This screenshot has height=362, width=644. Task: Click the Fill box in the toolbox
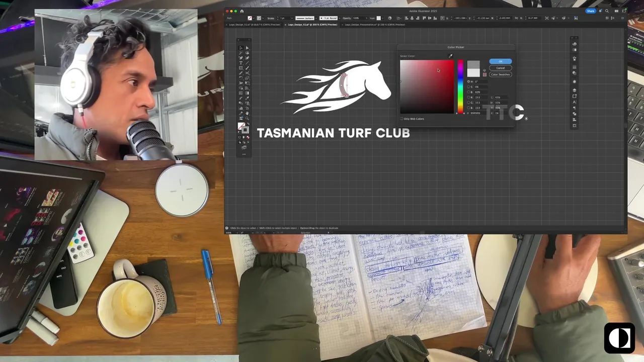(242, 126)
